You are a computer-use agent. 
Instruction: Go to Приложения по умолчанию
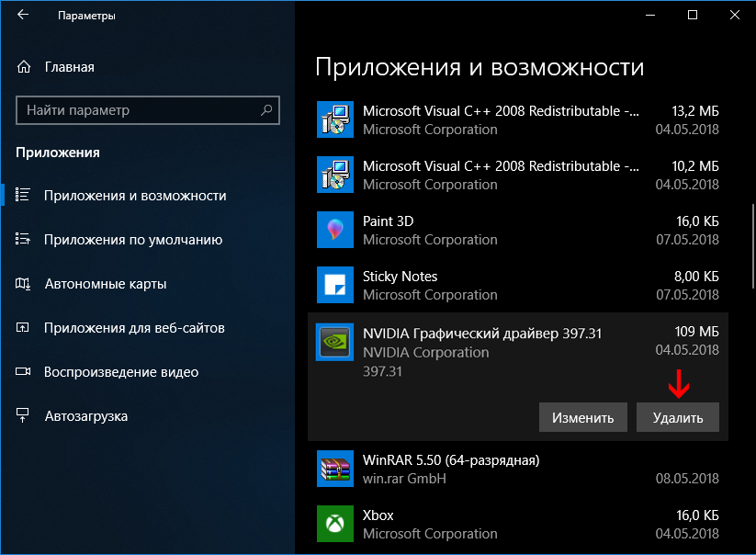[x=133, y=240]
